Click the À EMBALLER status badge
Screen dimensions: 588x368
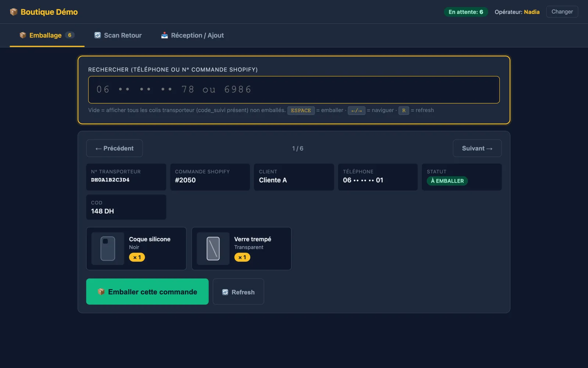(x=447, y=181)
